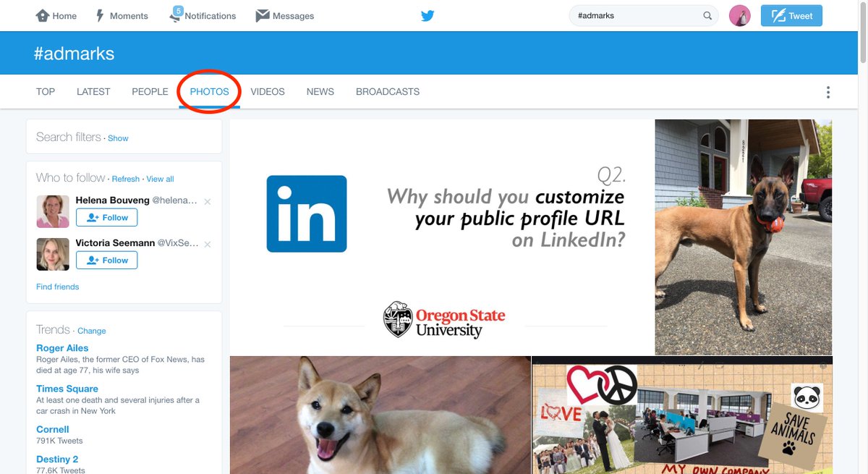This screenshot has height=474, width=868.
Task: Open Victoria Seemann's profile name
Action: tap(114, 243)
